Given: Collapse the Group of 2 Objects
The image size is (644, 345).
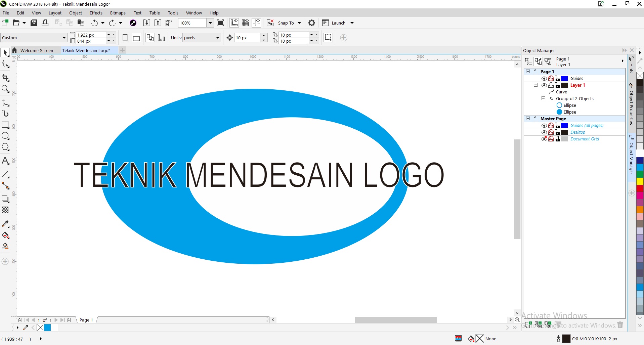Looking at the screenshot, I should coord(543,98).
